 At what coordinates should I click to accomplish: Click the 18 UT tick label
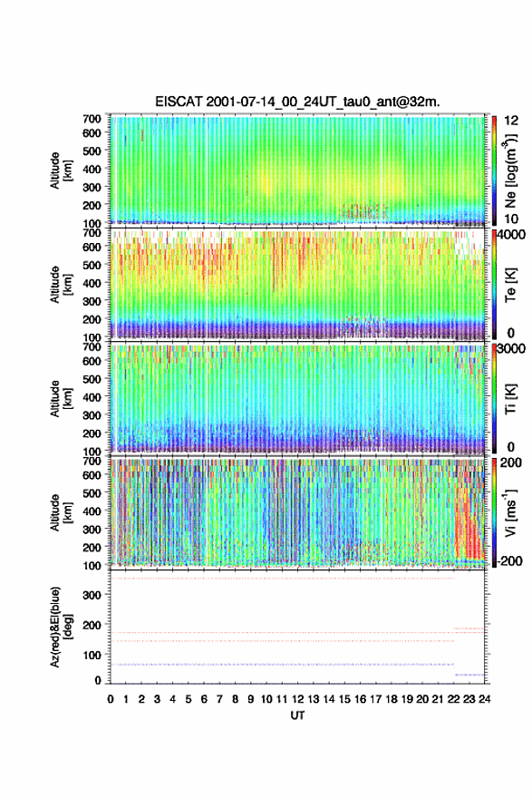pyautogui.click(x=392, y=699)
